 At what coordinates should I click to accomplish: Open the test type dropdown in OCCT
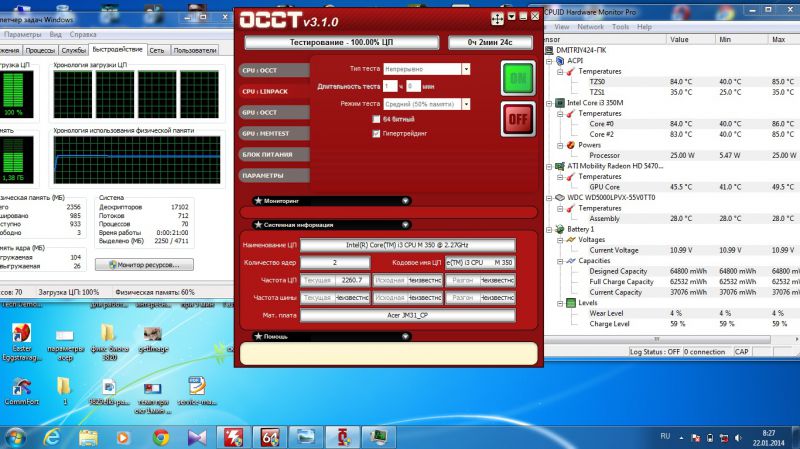coord(466,69)
